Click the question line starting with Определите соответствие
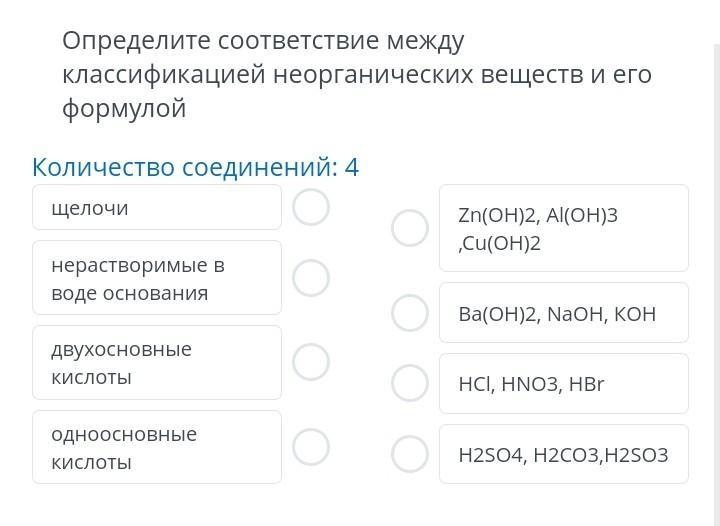 (263, 41)
